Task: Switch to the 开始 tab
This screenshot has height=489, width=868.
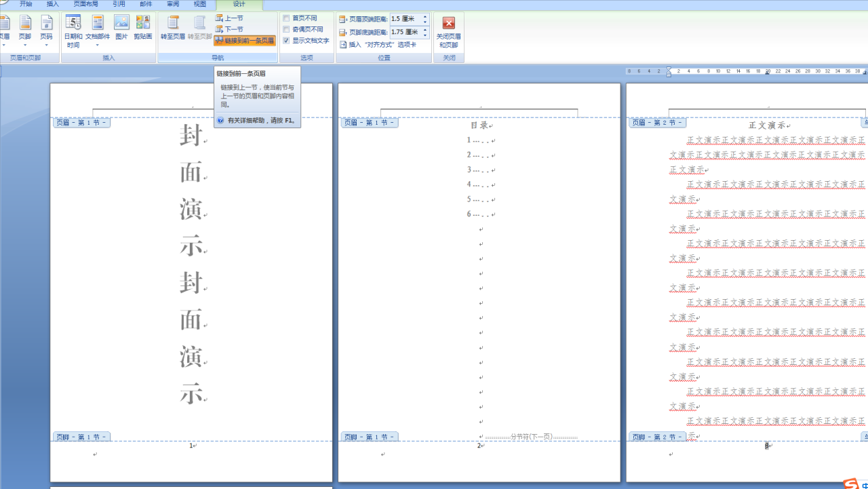Action: [26, 4]
